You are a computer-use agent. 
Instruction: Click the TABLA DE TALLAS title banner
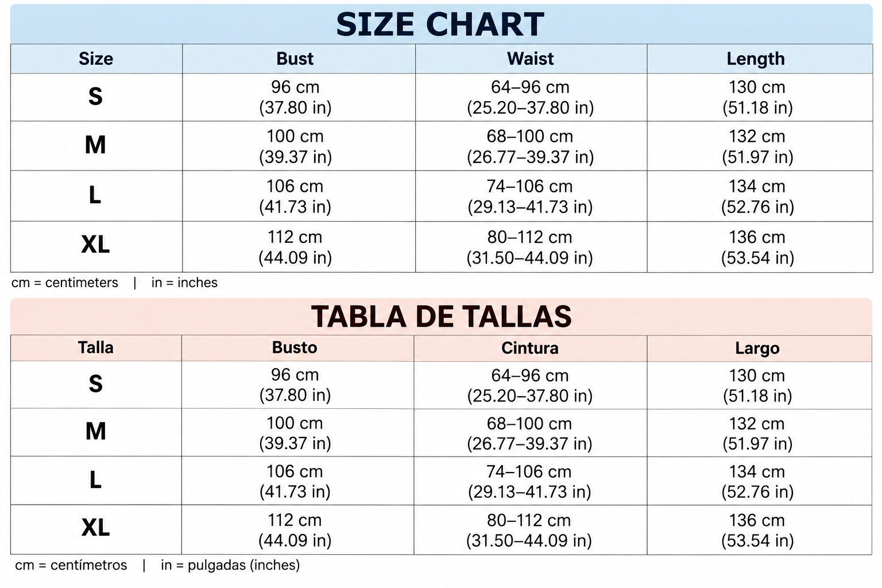tap(441, 316)
